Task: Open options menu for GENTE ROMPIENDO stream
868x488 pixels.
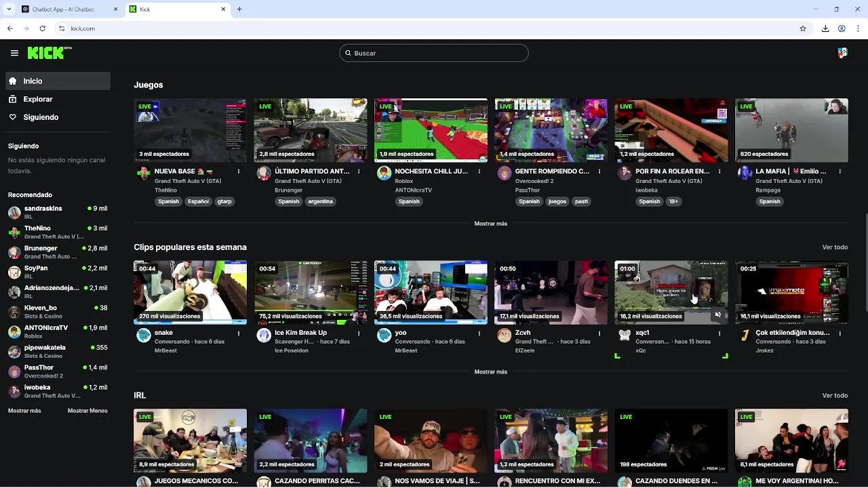Action: pyautogui.click(x=599, y=171)
